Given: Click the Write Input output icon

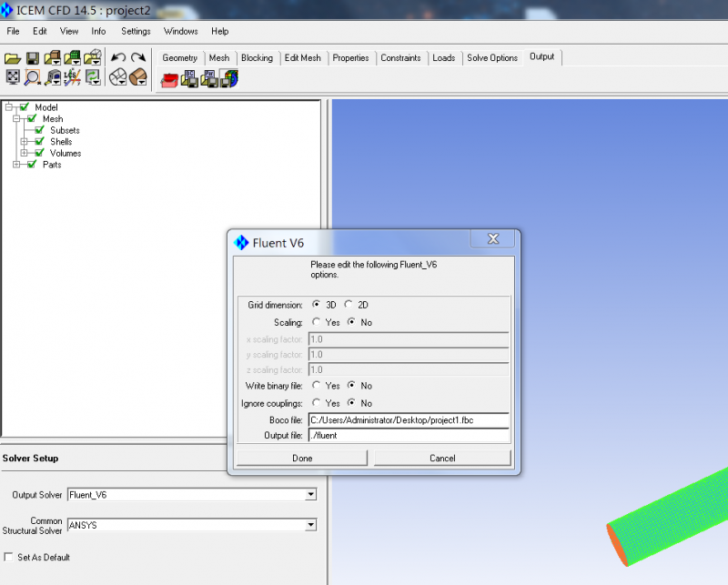Looking at the screenshot, I should [229, 79].
